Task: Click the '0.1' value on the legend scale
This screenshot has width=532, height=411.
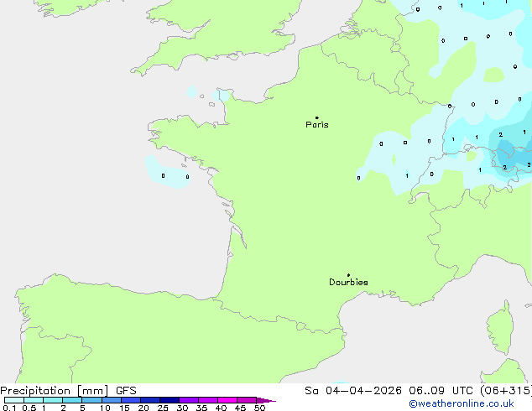Action: pyautogui.click(x=8, y=408)
